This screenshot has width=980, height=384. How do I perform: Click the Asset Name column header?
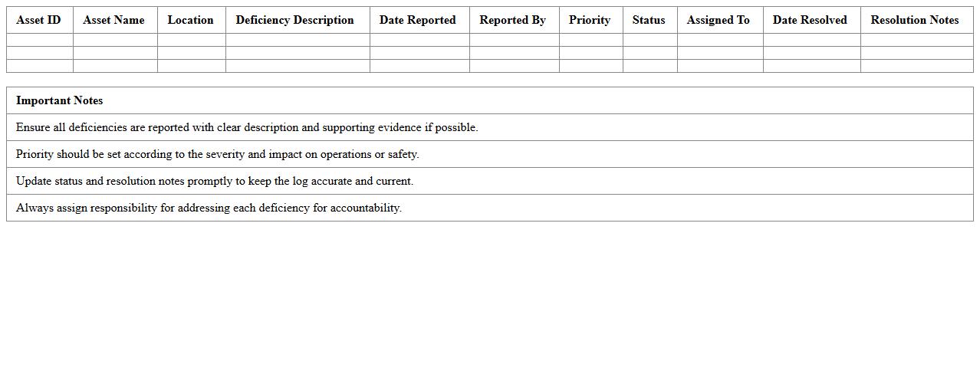113,20
